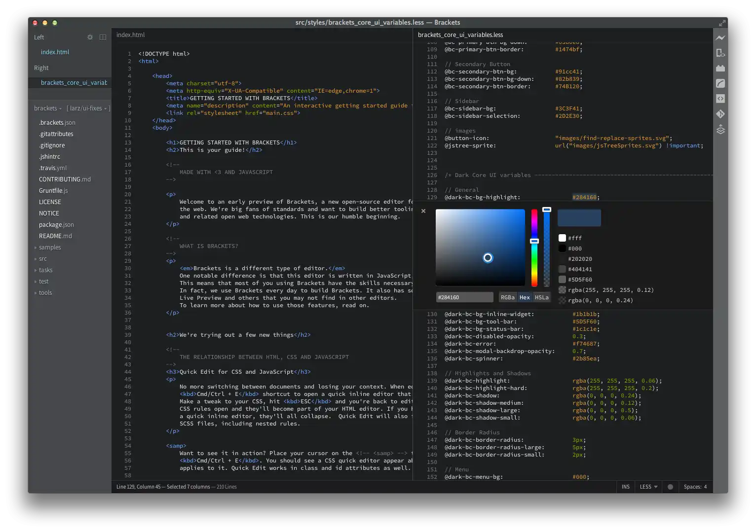This screenshot has height=532, width=756.
Task: Focus the #284160 color value field
Action: point(464,297)
